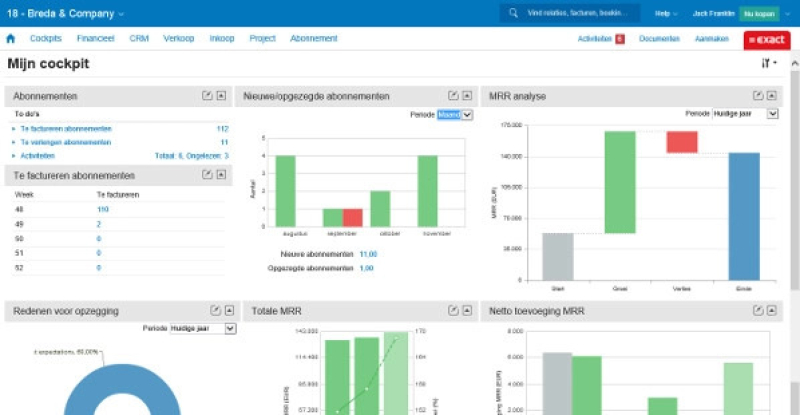Open the cockpit layout settings icon
The height and width of the screenshot is (415, 800).
click(768, 63)
